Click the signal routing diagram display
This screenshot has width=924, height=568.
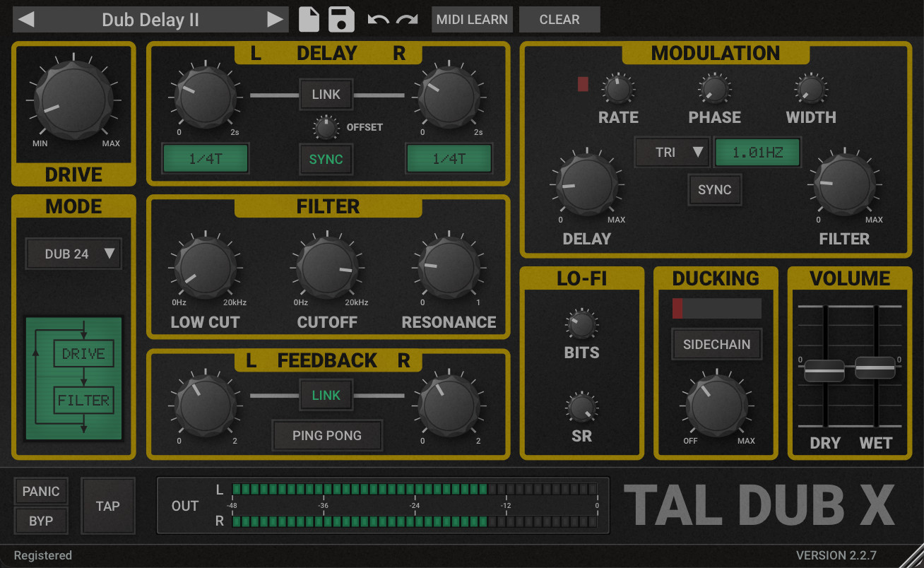pos(74,378)
